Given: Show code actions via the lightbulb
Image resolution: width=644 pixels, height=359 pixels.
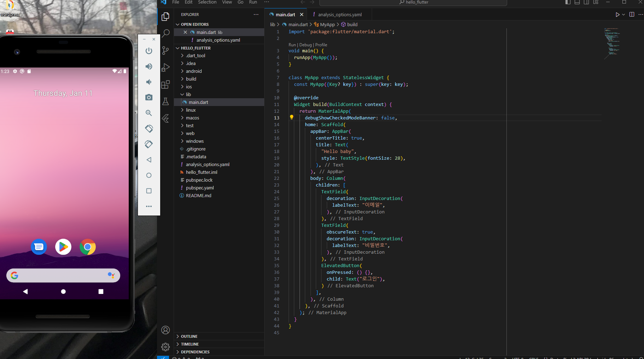Looking at the screenshot, I should [x=292, y=117].
